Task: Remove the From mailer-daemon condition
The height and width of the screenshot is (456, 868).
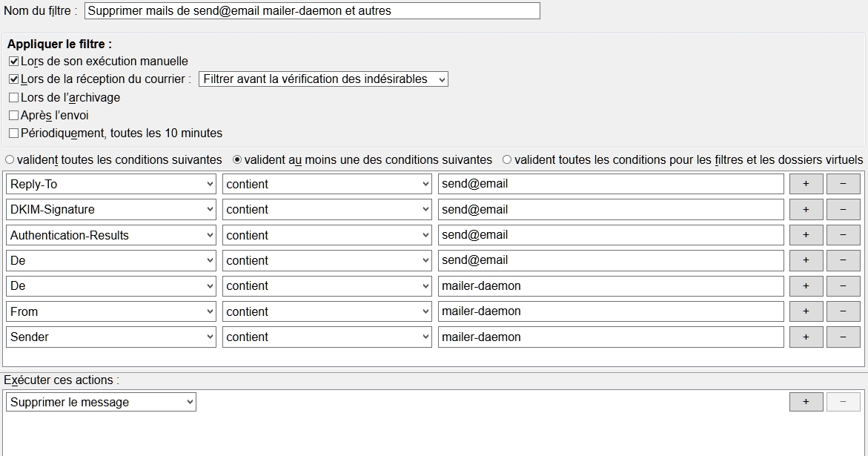Action: pyautogui.click(x=844, y=311)
